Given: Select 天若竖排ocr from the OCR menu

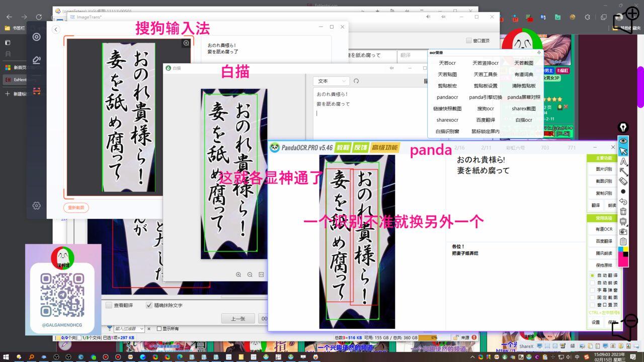Looking at the screenshot, I should tap(485, 63).
